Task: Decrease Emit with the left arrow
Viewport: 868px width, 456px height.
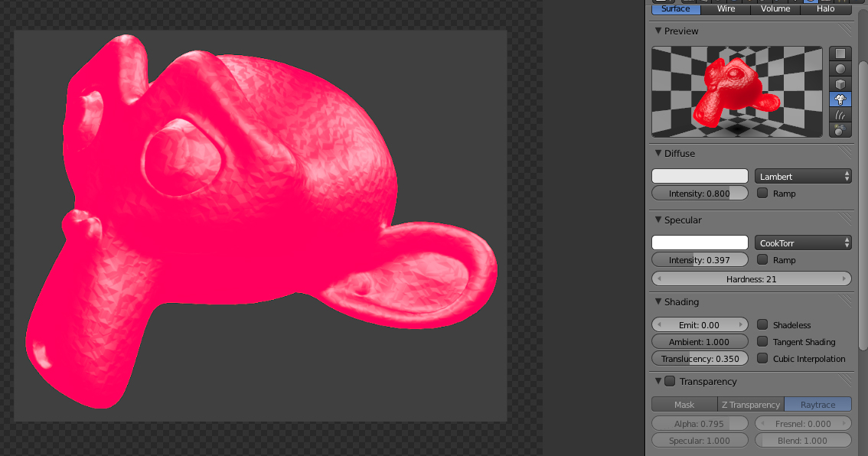Action: 659,325
